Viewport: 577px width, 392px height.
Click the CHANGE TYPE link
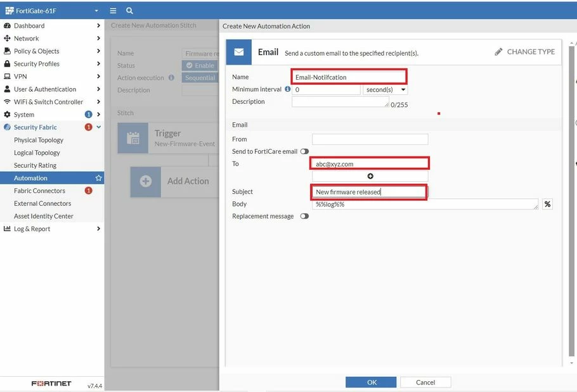click(531, 52)
